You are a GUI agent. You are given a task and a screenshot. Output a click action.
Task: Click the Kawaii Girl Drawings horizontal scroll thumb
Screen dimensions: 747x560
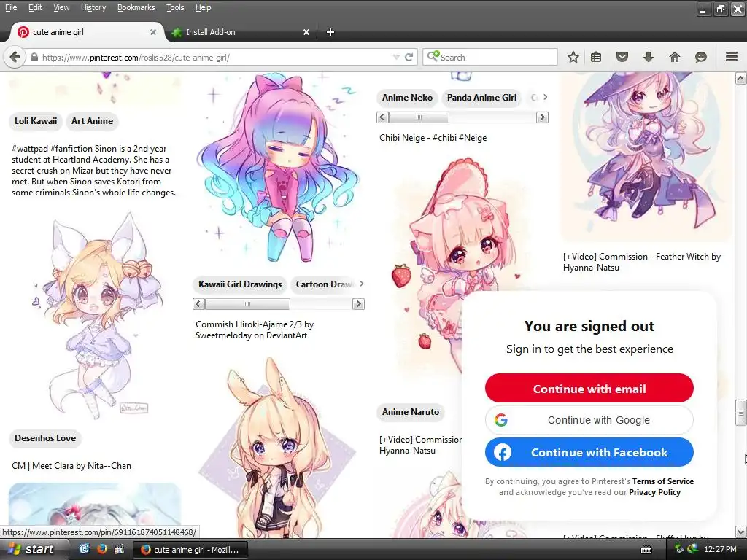(x=247, y=304)
